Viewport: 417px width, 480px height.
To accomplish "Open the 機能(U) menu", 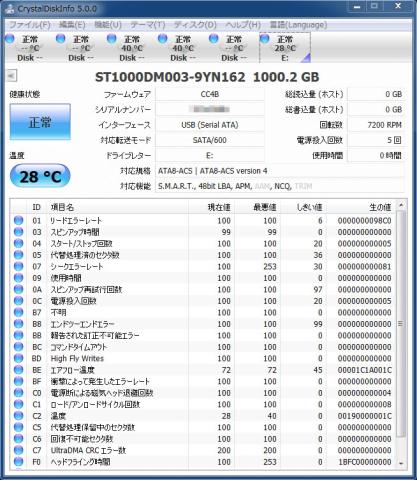I will (x=108, y=25).
